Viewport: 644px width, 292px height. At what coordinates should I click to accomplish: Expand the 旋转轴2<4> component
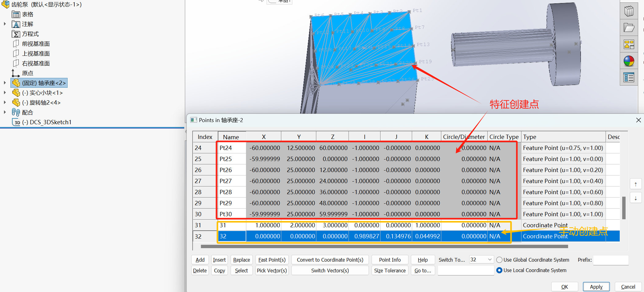tap(5, 102)
